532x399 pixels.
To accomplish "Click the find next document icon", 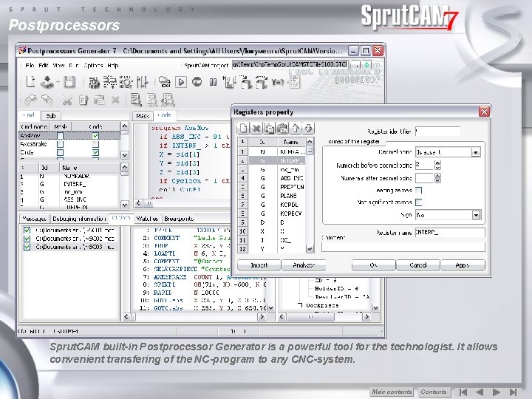I will pyautogui.click(x=152, y=100).
